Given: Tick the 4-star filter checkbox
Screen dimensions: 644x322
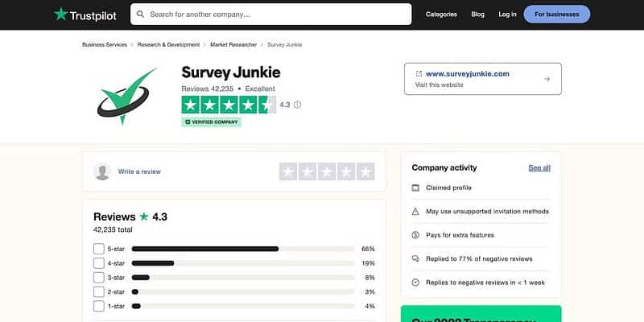Looking at the screenshot, I should 99,263.
